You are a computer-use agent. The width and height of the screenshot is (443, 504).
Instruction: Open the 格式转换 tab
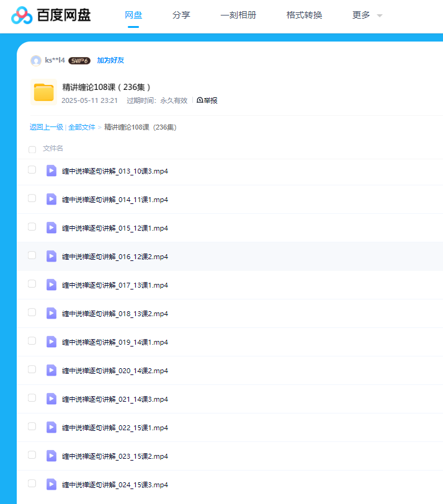[x=304, y=15]
